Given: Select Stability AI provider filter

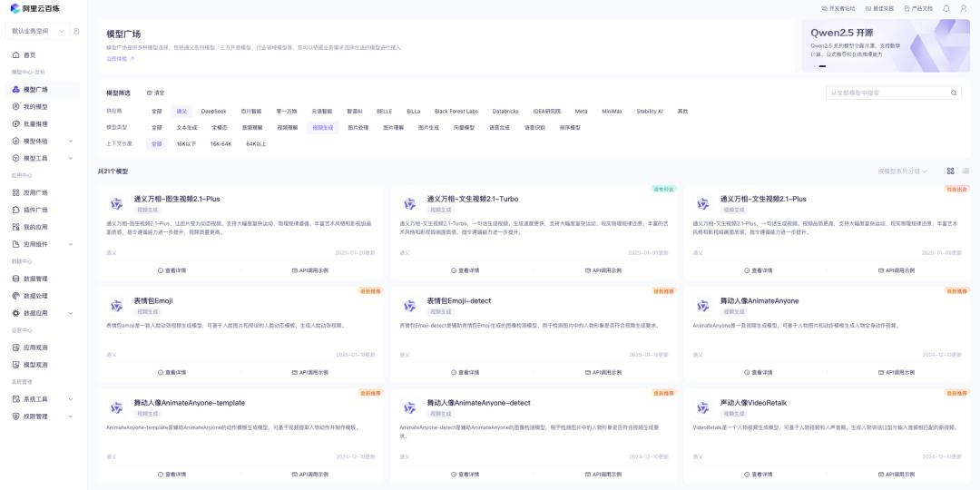Looking at the screenshot, I should tap(650, 112).
